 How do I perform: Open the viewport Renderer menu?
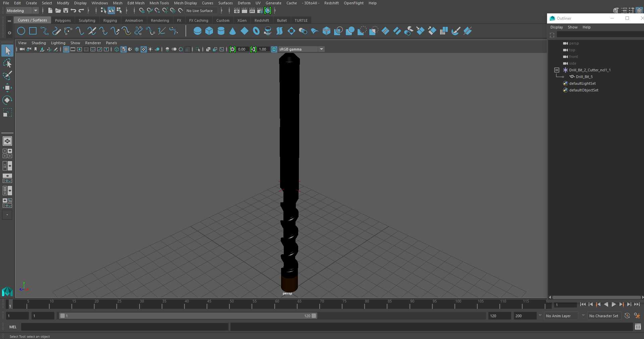coord(93,43)
